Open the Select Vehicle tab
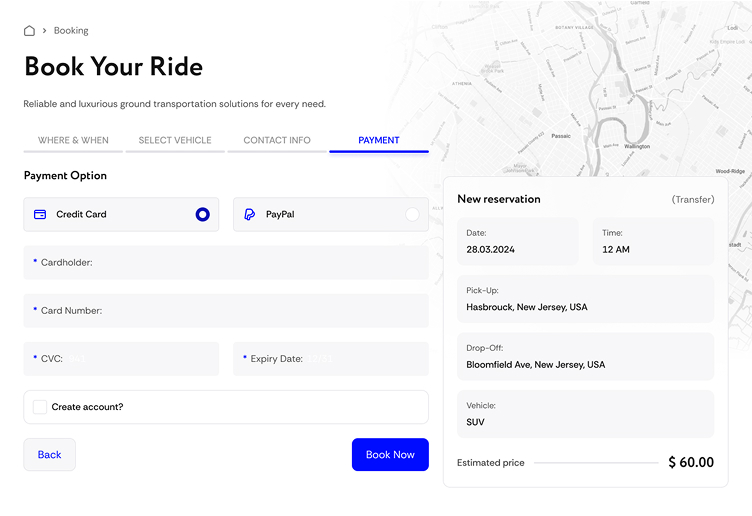This screenshot has height=516, width=752. coord(175,141)
